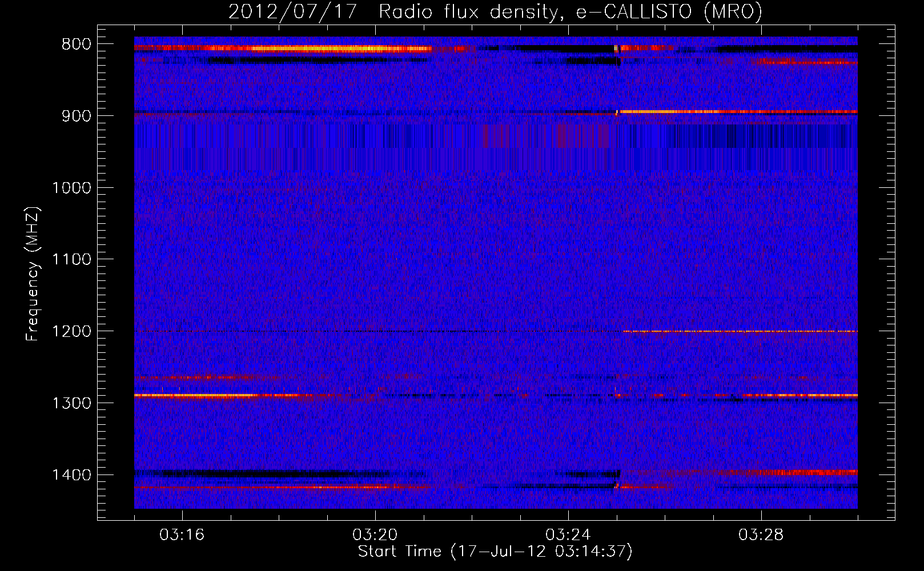Click the 03:20 time tick label

375,535
